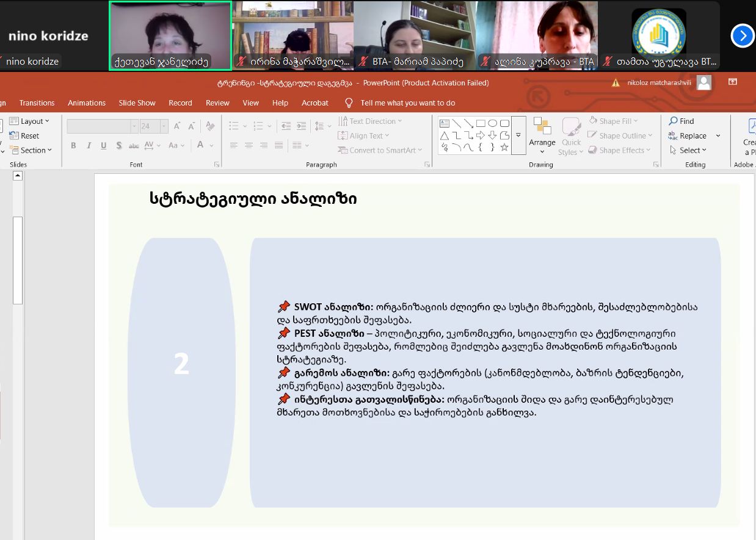Click Increase List Level icon

click(302, 126)
